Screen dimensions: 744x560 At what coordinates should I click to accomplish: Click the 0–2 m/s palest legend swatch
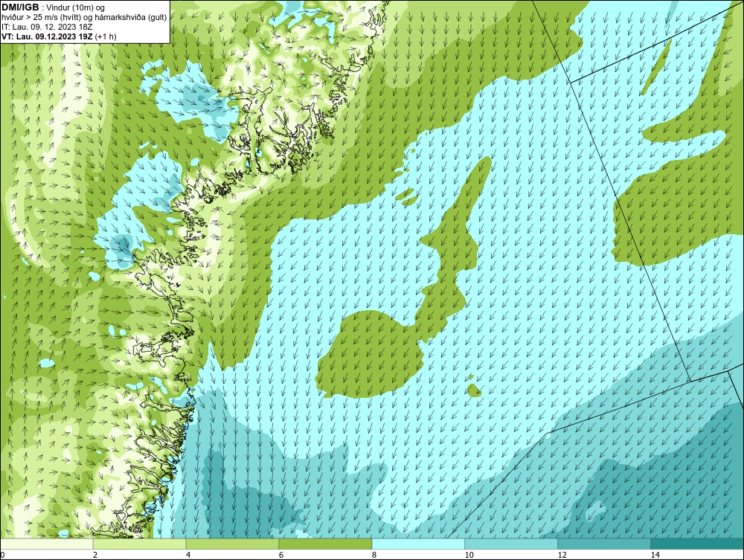[46, 544]
